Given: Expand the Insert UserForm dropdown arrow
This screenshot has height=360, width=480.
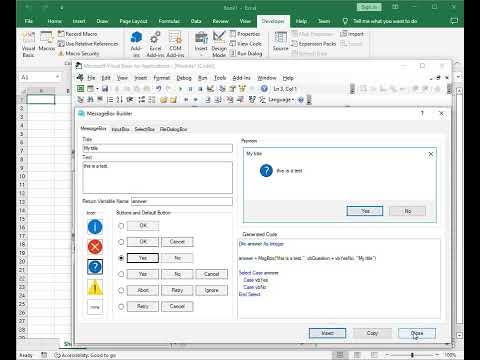Looking at the screenshot, I should (x=97, y=89).
